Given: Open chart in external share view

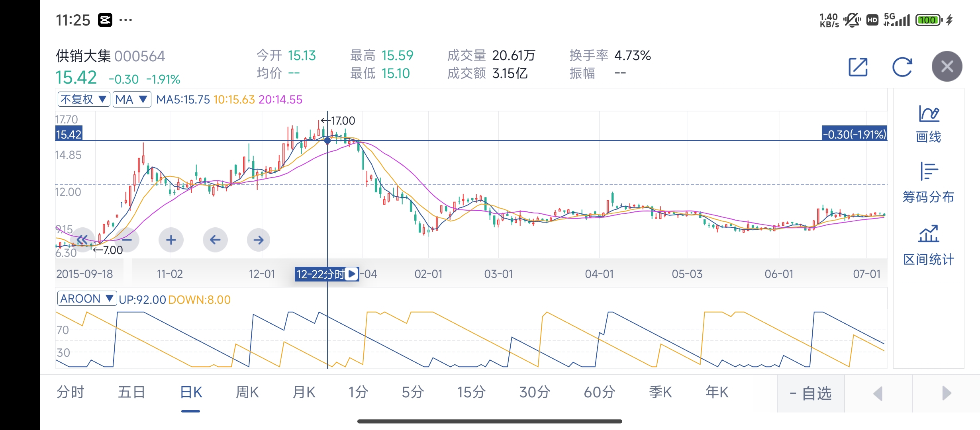Looking at the screenshot, I should click(858, 67).
